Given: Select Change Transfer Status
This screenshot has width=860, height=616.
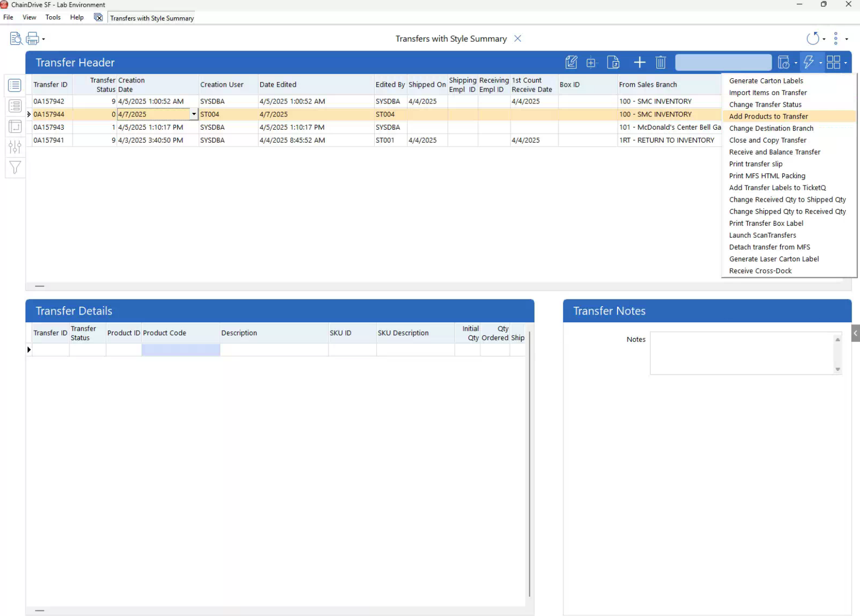Looking at the screenshot, I should [x=765, y=104].
